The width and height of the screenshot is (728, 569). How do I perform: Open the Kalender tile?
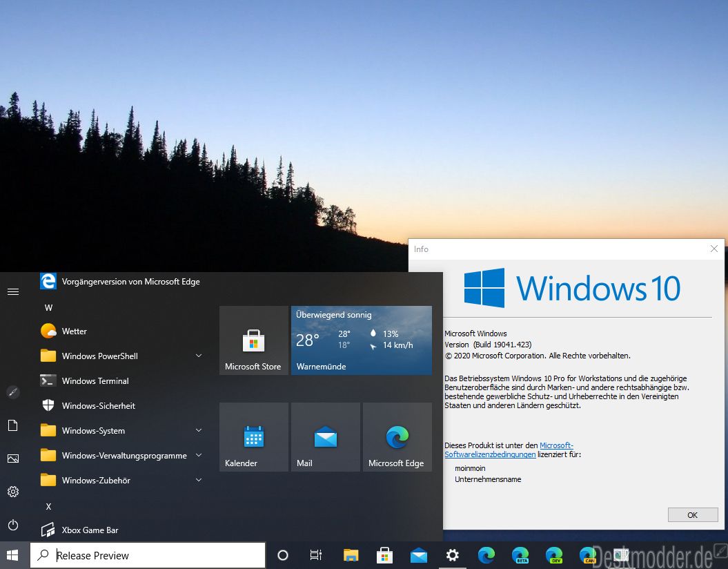(x=253, y=437)
